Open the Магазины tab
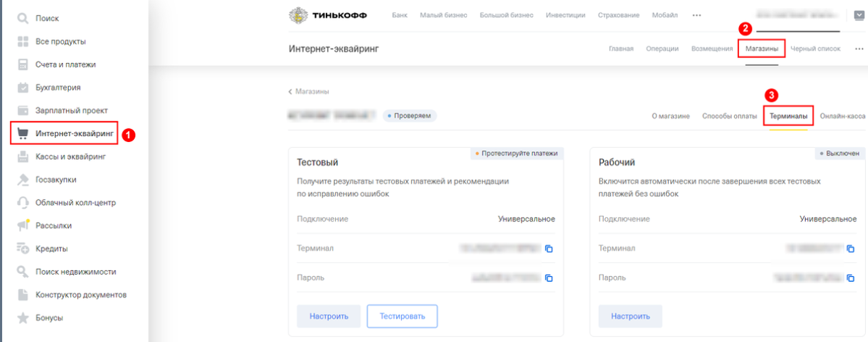 [x=762, y=49]
